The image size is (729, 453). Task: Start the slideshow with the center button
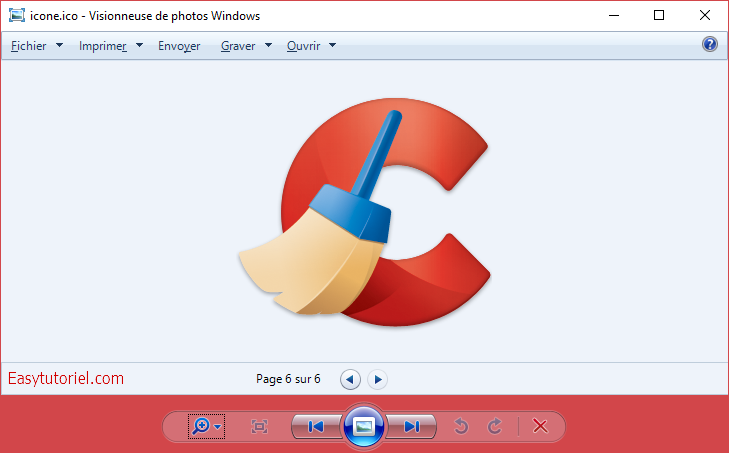[x=364, y=426]
